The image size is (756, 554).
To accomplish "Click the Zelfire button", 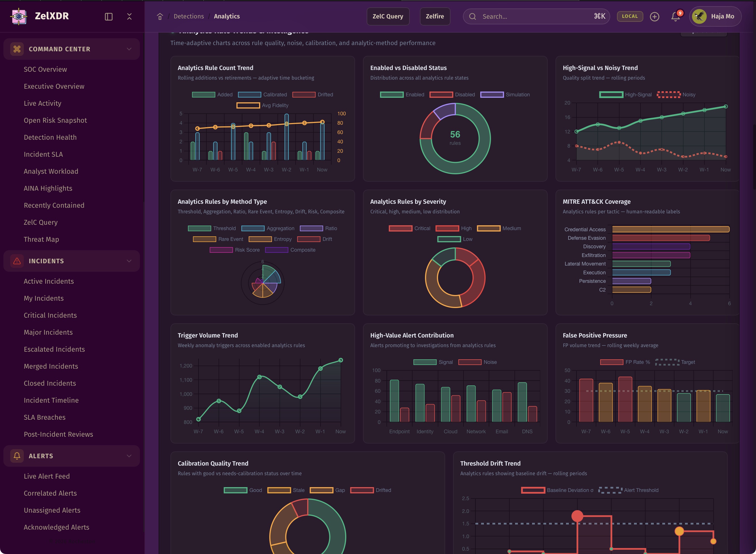I will click(435, 16).
